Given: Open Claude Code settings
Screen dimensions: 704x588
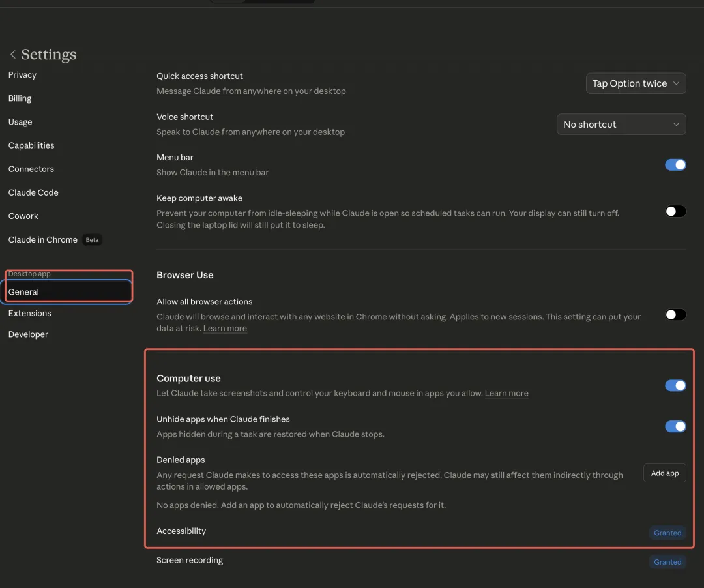Looking at the screenshot, I should click(x=33, y=192).
